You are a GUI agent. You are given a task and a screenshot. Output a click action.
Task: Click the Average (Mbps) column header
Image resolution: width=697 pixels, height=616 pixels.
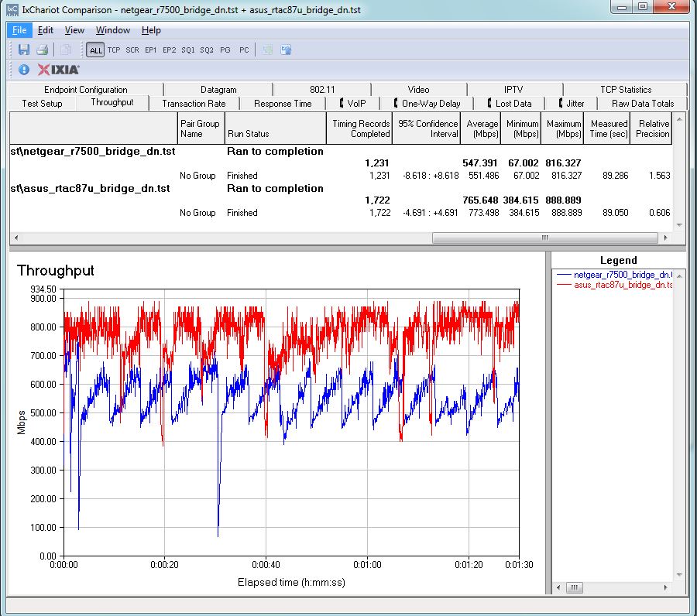[481, 128]
